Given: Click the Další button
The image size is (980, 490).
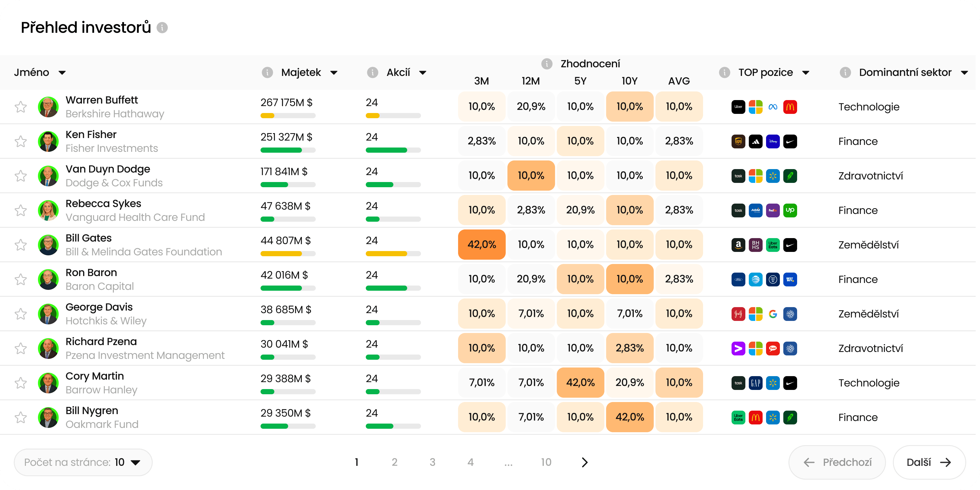Looking at the screenshot, I should 929,462.
